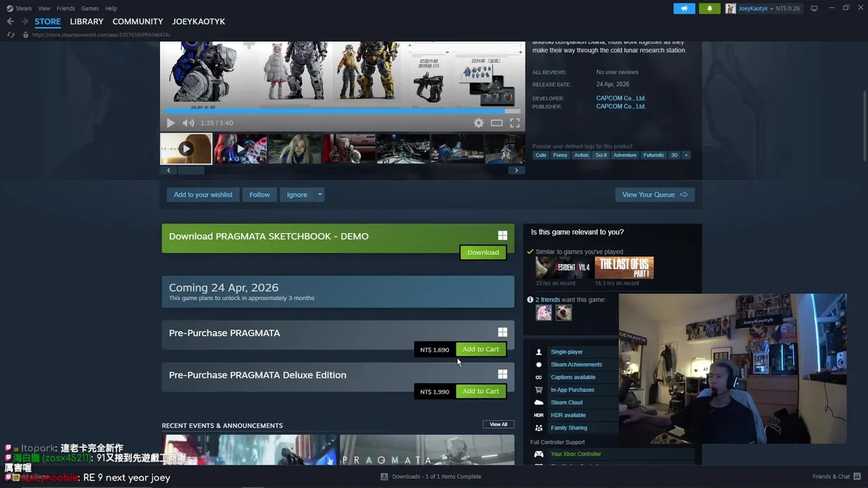Go forward with the navigation arrow
The height and width of the screenshot is (488, 868).
(x=24, y=22)
